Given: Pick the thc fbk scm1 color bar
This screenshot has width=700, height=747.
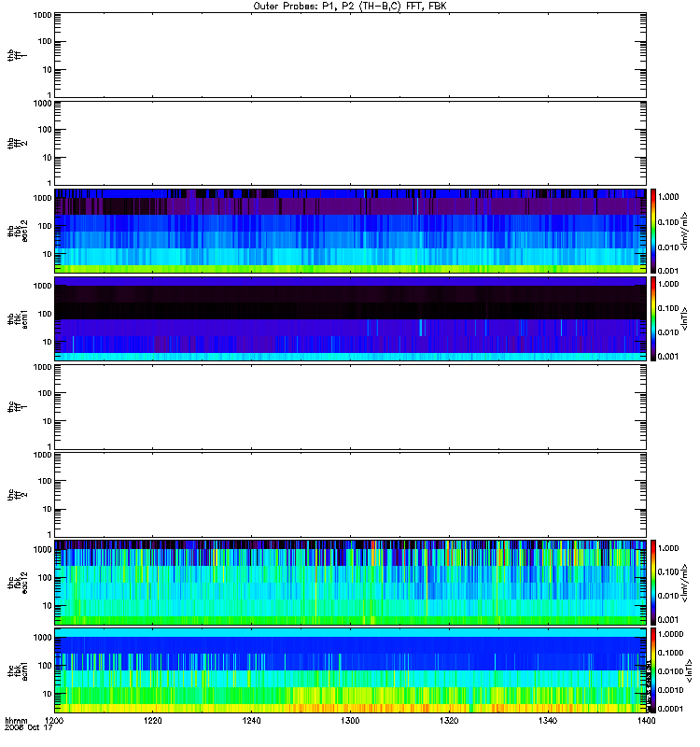Looking at the screenshot, I should click(x=653, y=670).
